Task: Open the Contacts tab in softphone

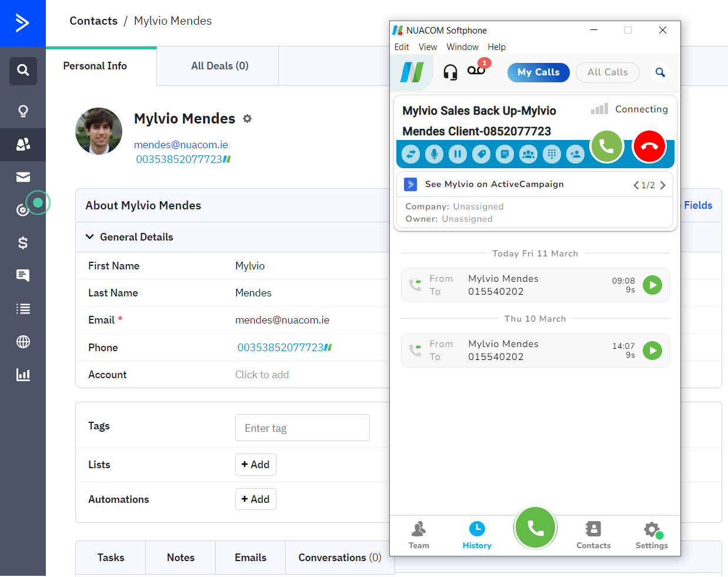Action: (x=593, y=535)
